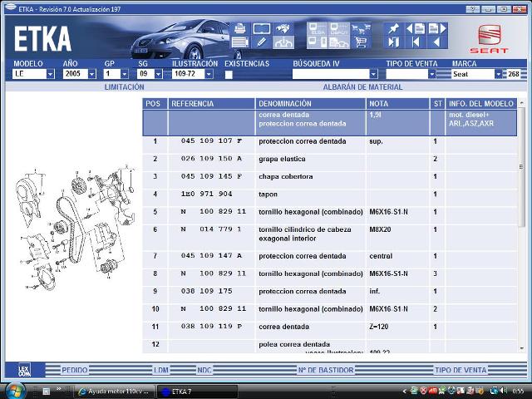This screenshot has width=532, height=399.
Task: Click the multiple shopping carts icon
Action: coord(361,28)
